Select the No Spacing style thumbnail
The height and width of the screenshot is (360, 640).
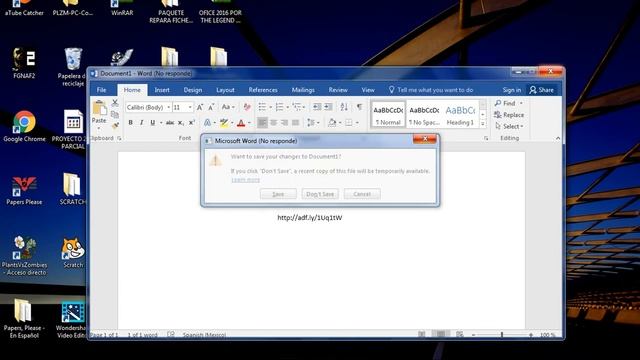(x=424, y=115)
